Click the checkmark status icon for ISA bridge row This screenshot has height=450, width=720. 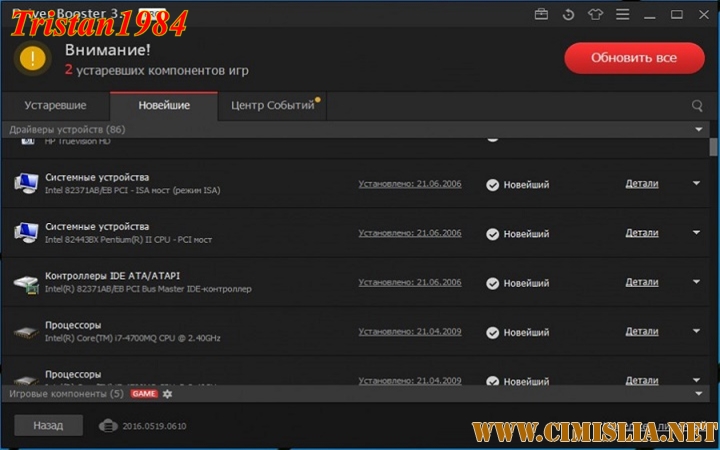(x=493, y=185)
